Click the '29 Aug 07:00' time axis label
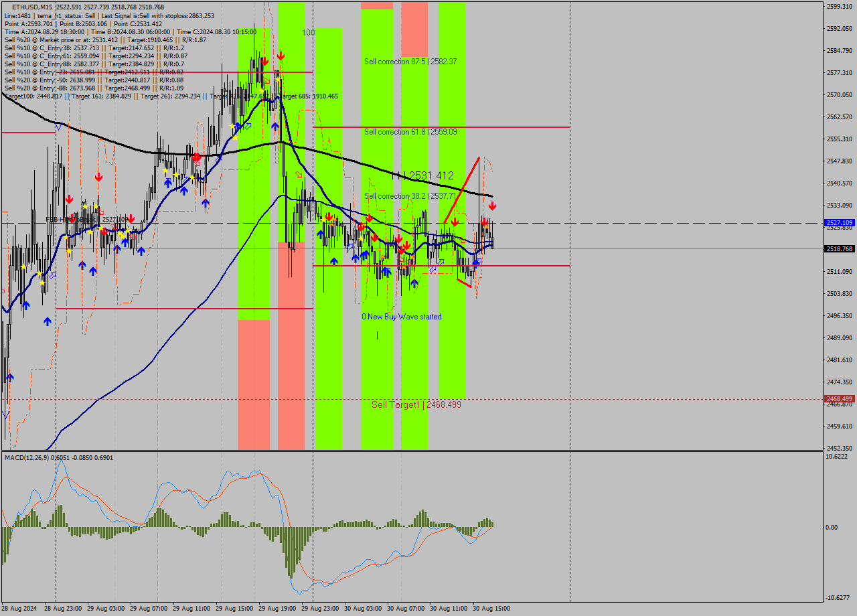Screen dimensions: 857x616 click(x=149, y=609)
